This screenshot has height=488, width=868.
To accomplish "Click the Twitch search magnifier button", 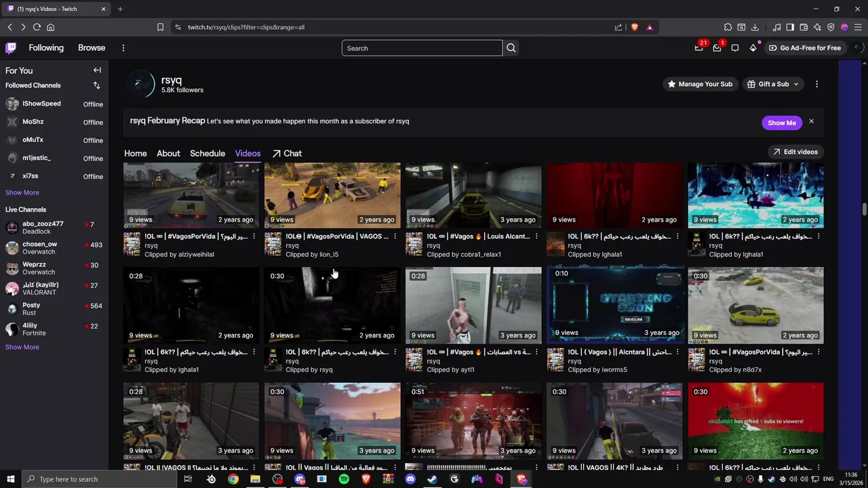I will [x=511, y=48].
